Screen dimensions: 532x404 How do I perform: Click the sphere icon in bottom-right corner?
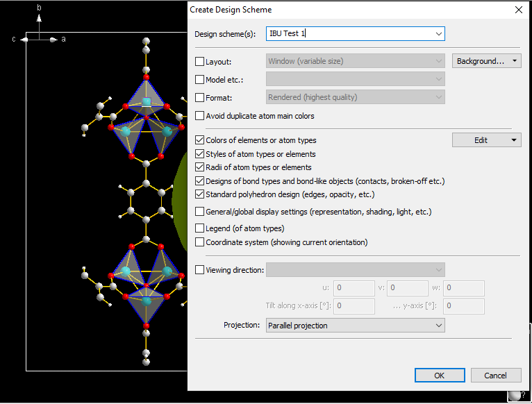point(515,396)
